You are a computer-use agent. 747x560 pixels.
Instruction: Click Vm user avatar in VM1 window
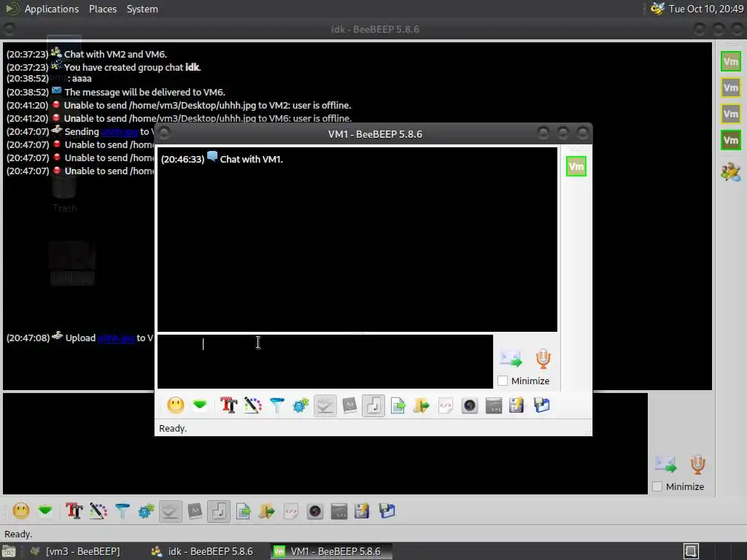coord(576,166)
